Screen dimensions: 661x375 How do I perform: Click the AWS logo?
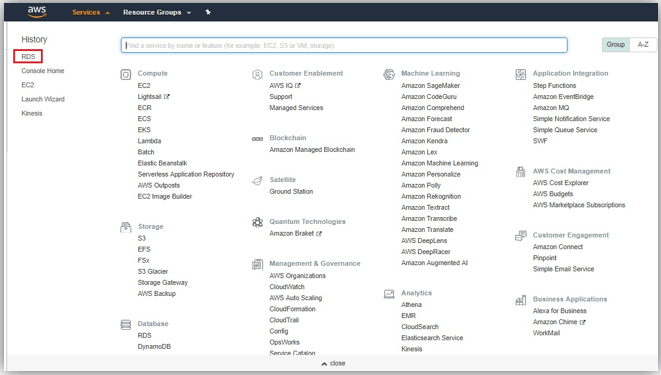pos(37,12)
